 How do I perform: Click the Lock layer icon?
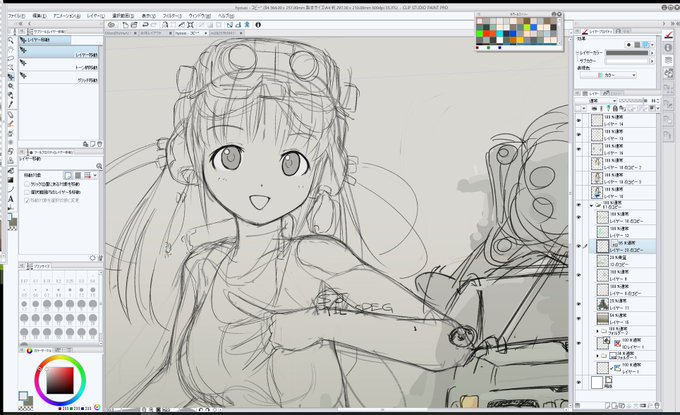pyautogui.click(x=615, y=108)
